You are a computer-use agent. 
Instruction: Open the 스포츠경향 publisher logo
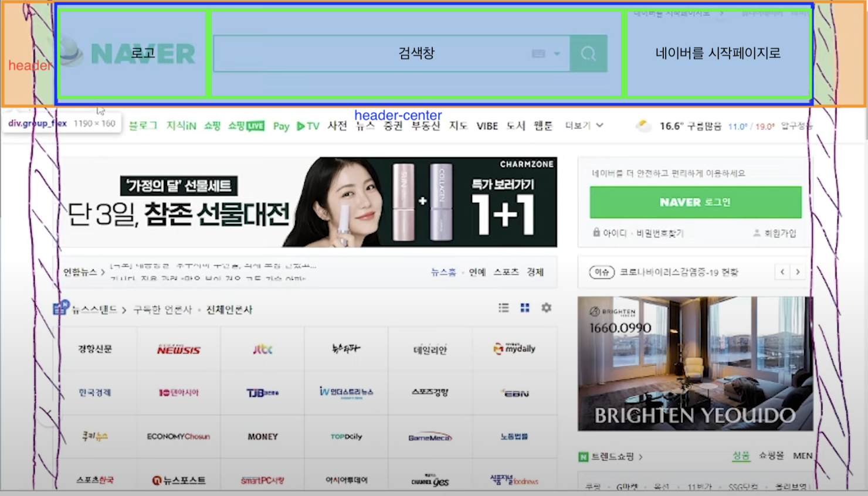[x=430, y=392]
